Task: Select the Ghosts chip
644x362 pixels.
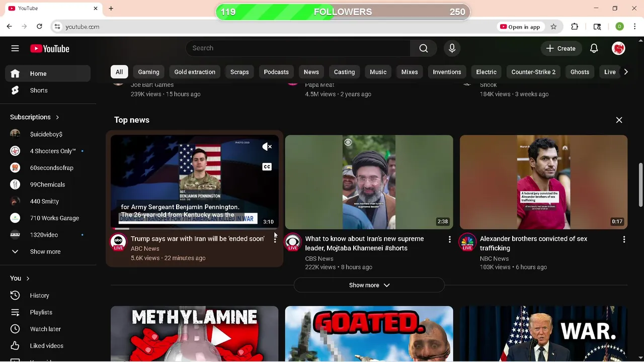Action: click(x=580, y=72)
